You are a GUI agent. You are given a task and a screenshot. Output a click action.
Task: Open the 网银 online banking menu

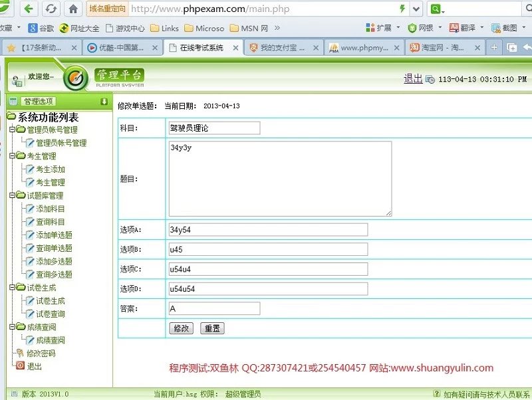click(425, 28)
